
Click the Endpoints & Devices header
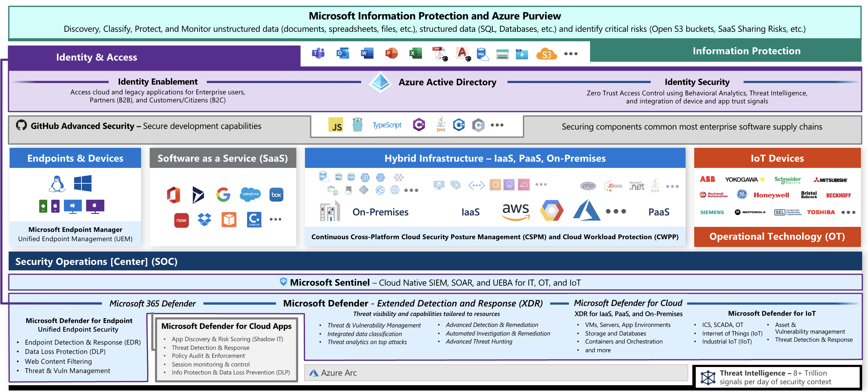75,158
